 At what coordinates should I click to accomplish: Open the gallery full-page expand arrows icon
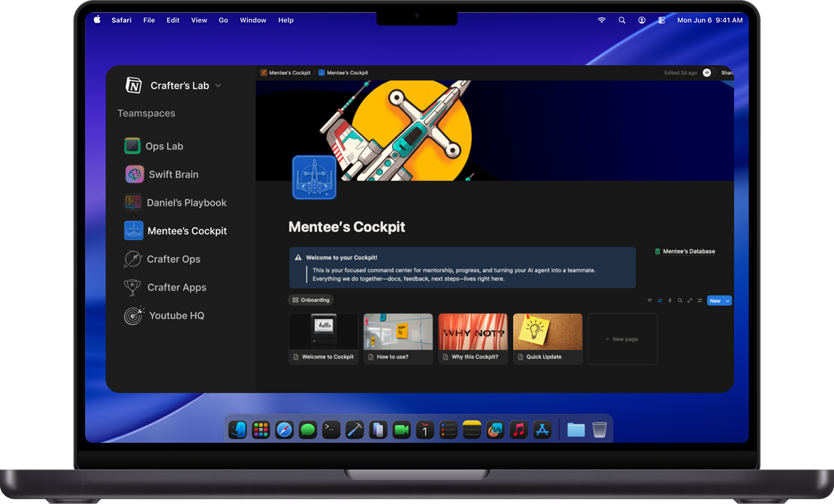pyautogui.click(x=689, y=301)
